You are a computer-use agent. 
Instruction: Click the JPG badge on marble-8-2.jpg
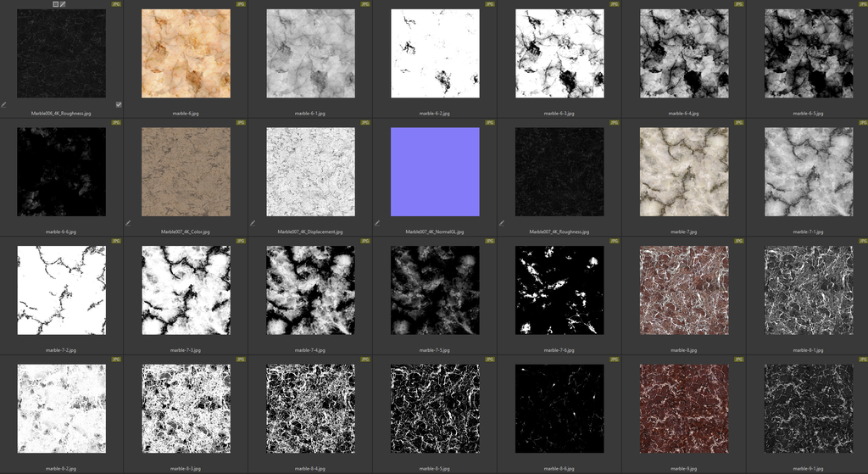pos(116,360)
